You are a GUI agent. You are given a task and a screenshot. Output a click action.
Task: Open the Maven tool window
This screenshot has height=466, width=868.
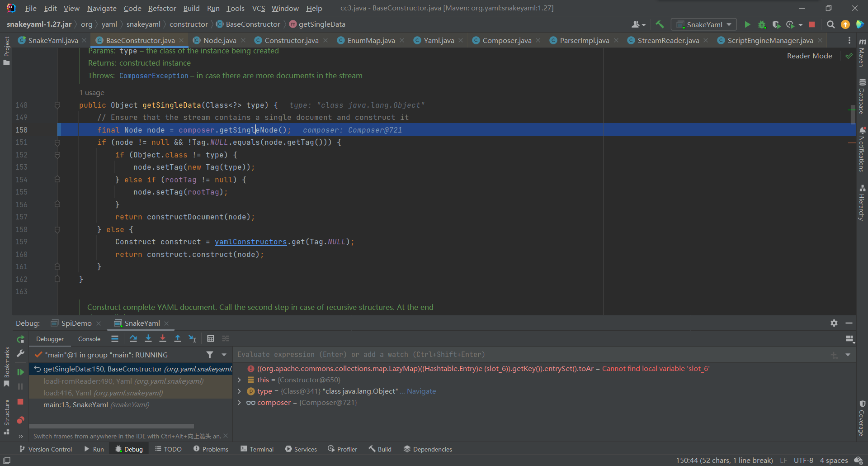coord(862,52)
